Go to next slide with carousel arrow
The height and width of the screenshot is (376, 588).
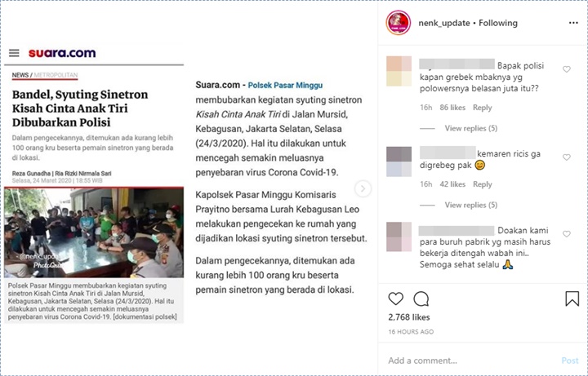click(363, 188)
